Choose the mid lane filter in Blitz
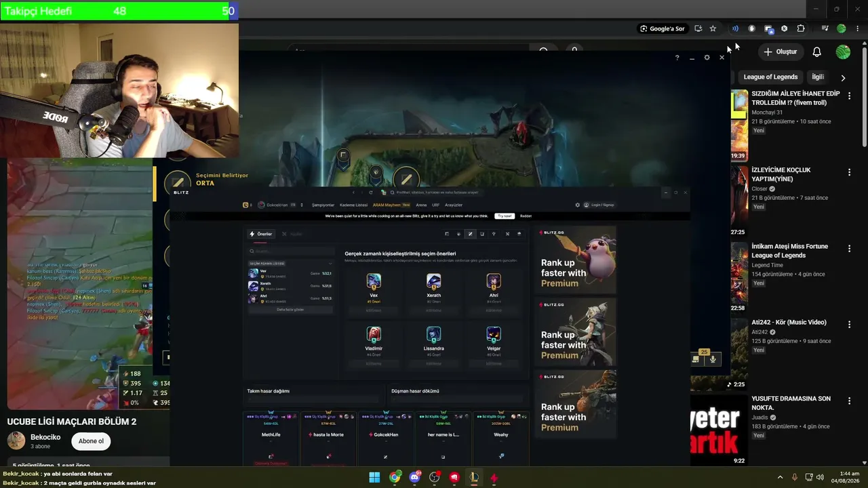868x488 pixels. pos(470,234)
